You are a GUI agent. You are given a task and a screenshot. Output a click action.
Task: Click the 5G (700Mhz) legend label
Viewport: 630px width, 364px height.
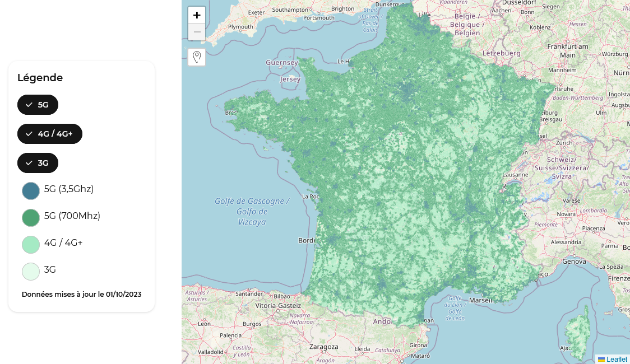[x=72, y=216]
